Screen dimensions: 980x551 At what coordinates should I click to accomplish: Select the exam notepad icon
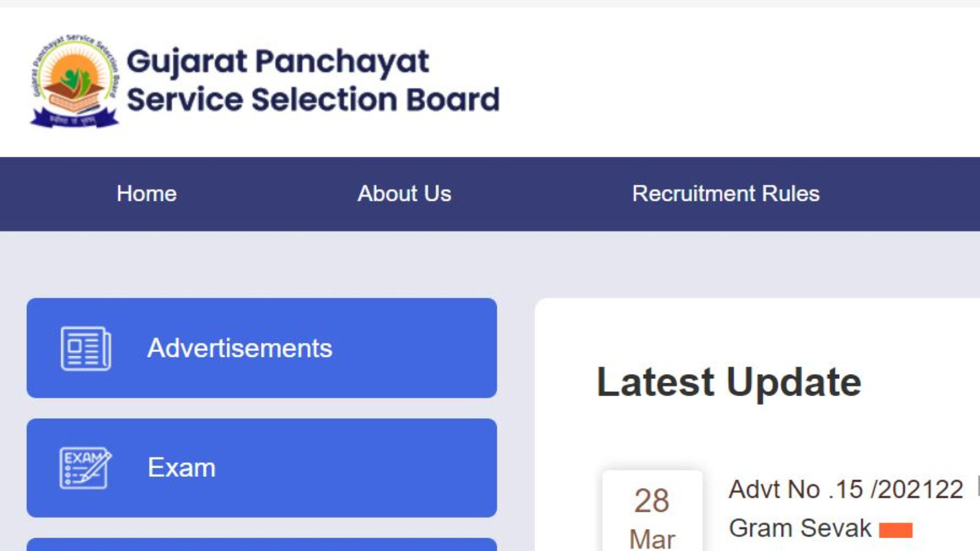click(85, 467)
